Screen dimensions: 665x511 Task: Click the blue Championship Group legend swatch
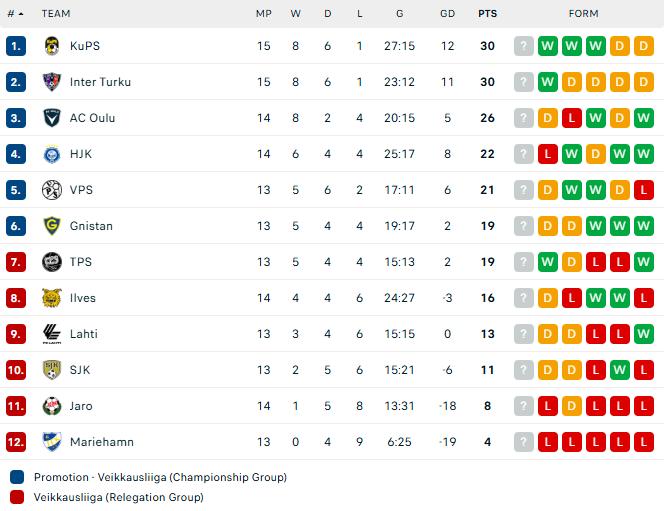point(17,477)
